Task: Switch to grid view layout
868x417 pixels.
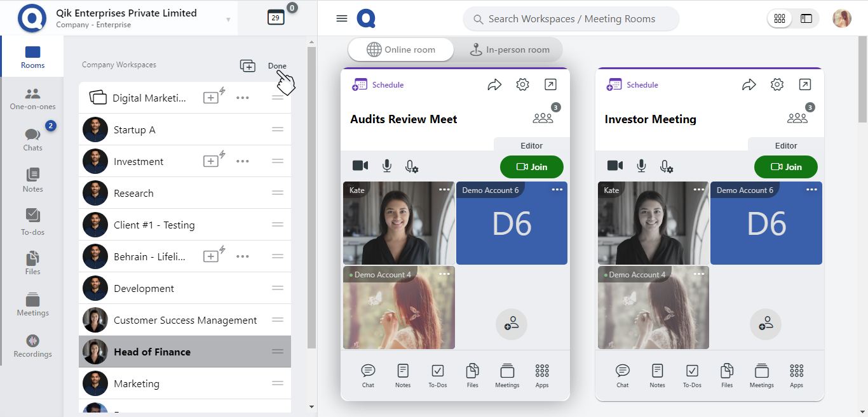Action: [x=780, y=18]
